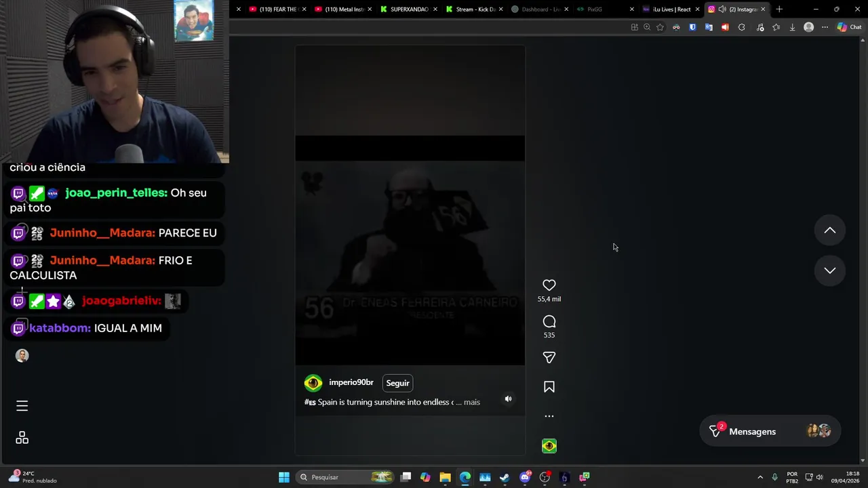Screen dimensions: 868x488
Task: Follow imperio90br with Seguir button
Action: (x=397, y=383)
